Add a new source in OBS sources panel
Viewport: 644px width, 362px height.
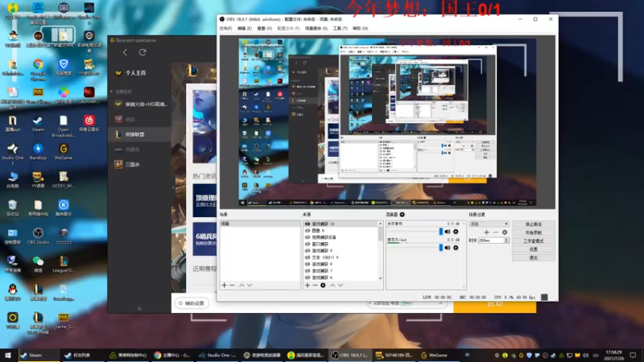pyautogui.click(x=308, y=286)
